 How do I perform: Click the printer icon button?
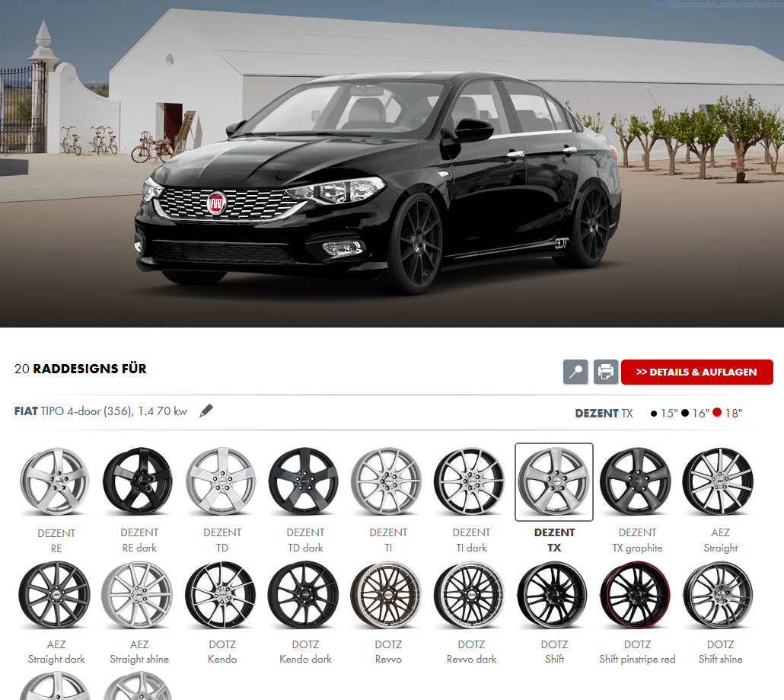(606, 372)
